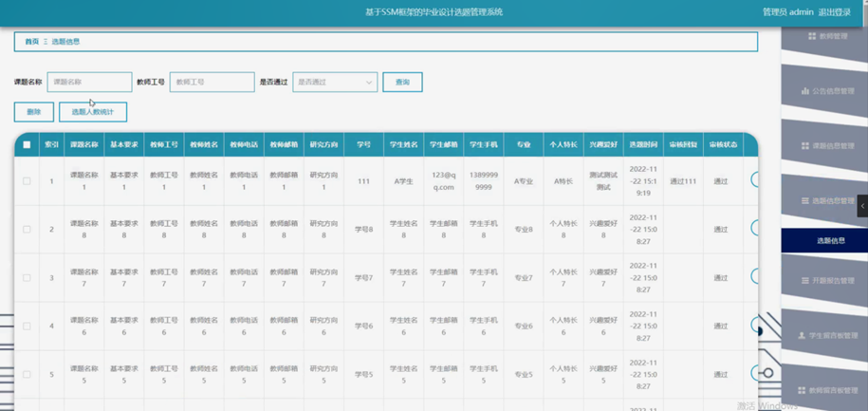Image resolution: width=868 pixels, height=411 pixels.
Task: Click the 2022-11-22 15:19:19 time cell
Action: [x=643, y=181]
